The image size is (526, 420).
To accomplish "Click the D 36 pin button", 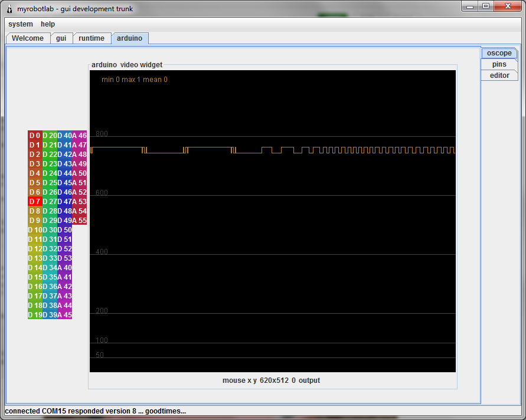I will [50, 286].
